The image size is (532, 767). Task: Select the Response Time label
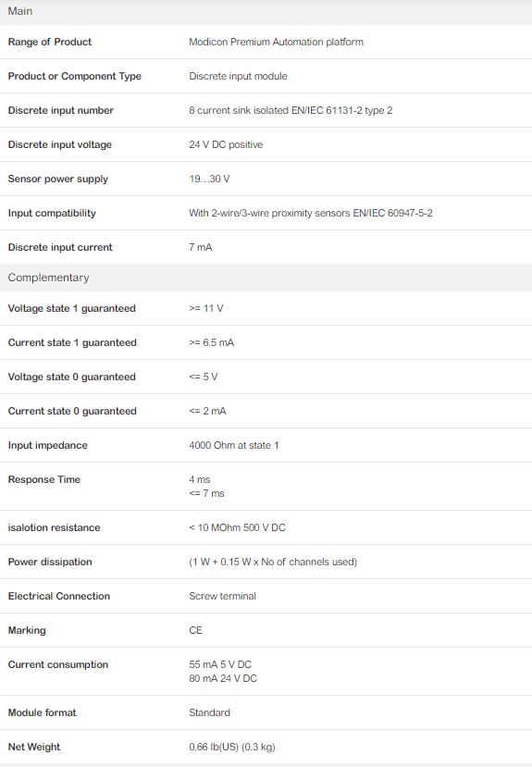tap(44, 480)
